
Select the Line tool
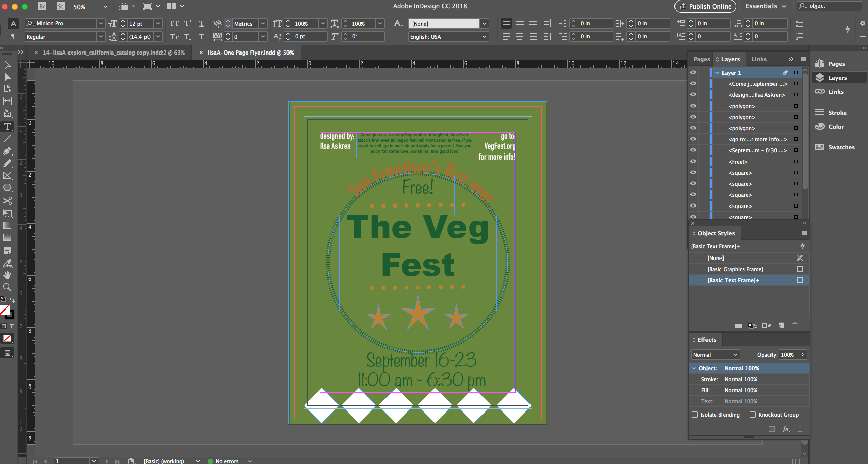pos(7,138)
